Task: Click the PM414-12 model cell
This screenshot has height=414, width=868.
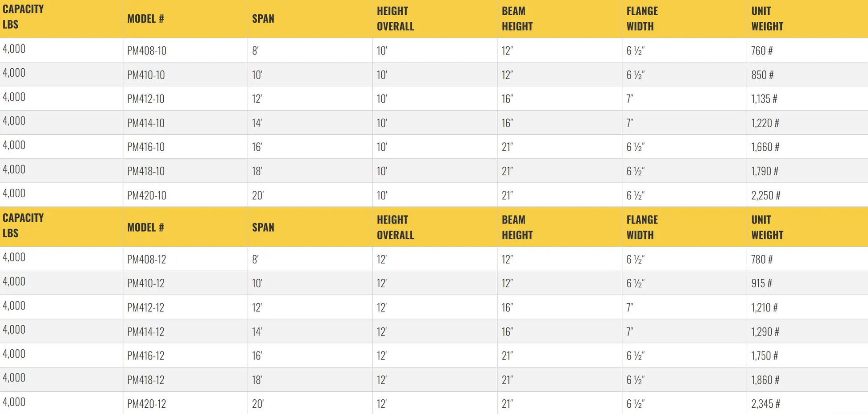Action: click(x=146, y=332)
